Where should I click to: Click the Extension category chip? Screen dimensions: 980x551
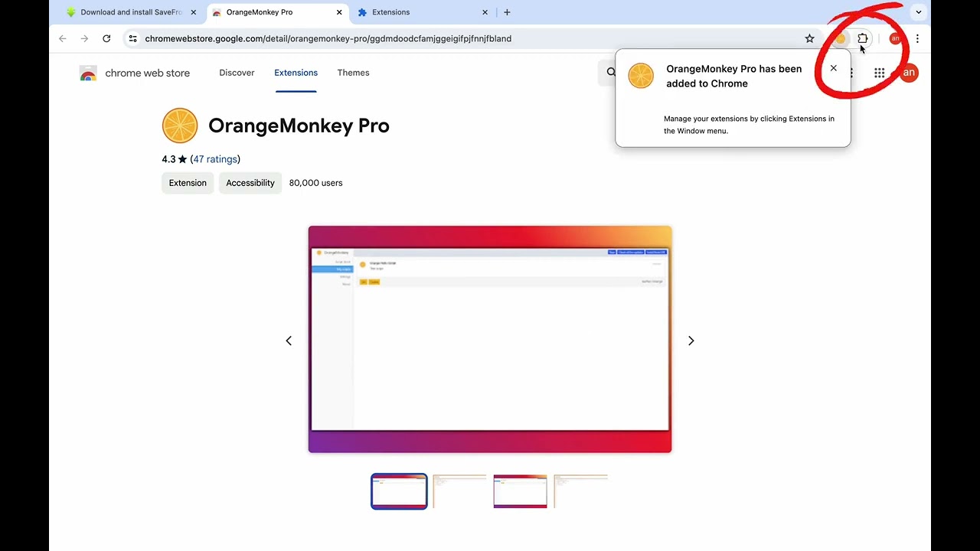point(188,183)
